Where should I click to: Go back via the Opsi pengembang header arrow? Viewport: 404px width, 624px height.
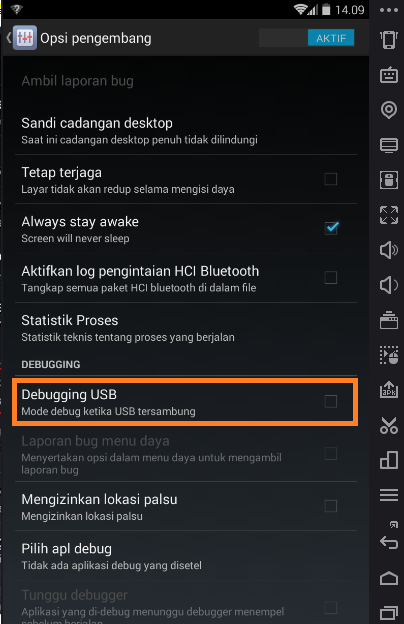tap(9, 38)
